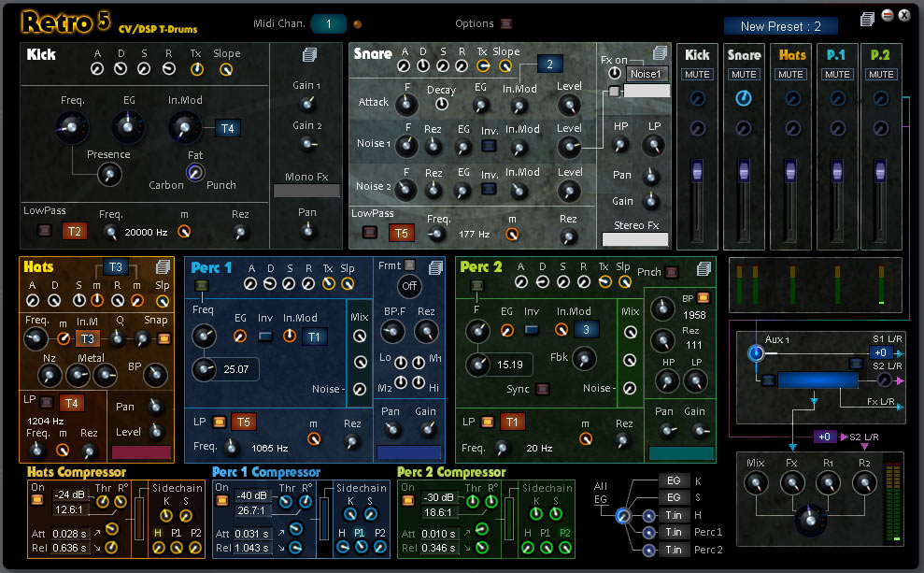Click the Kick EG knob
Screen dimensions: 924x573
[127, 127]
